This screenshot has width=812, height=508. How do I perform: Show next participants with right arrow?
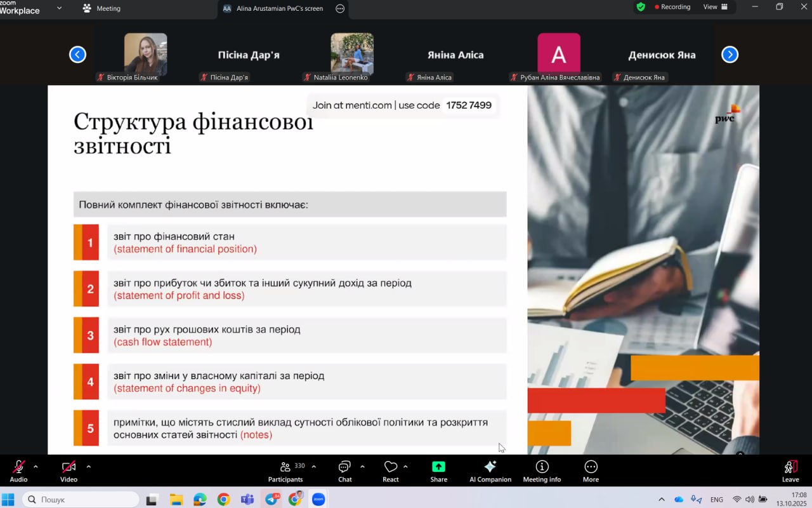tap(730, 55)
